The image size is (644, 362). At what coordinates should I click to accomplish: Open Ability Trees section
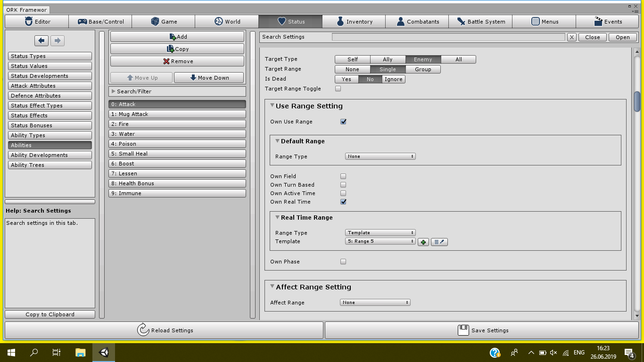click(50, 165)
